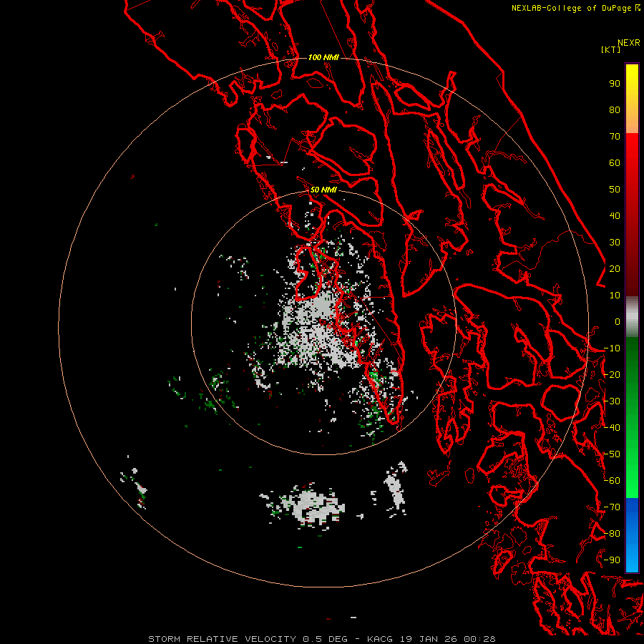Click the -50 value on the velocity scale
This screenshot has width=644, height=644.
pos(613,454)
